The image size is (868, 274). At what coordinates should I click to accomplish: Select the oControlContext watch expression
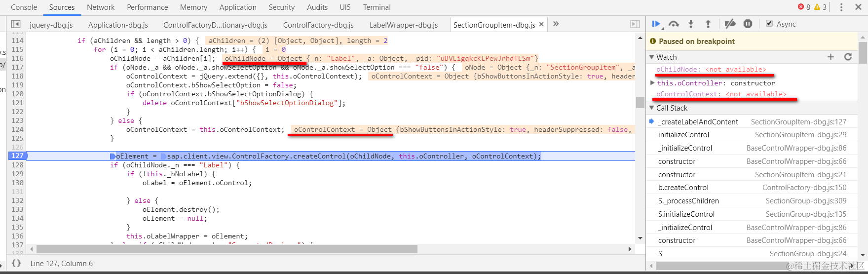721,94
